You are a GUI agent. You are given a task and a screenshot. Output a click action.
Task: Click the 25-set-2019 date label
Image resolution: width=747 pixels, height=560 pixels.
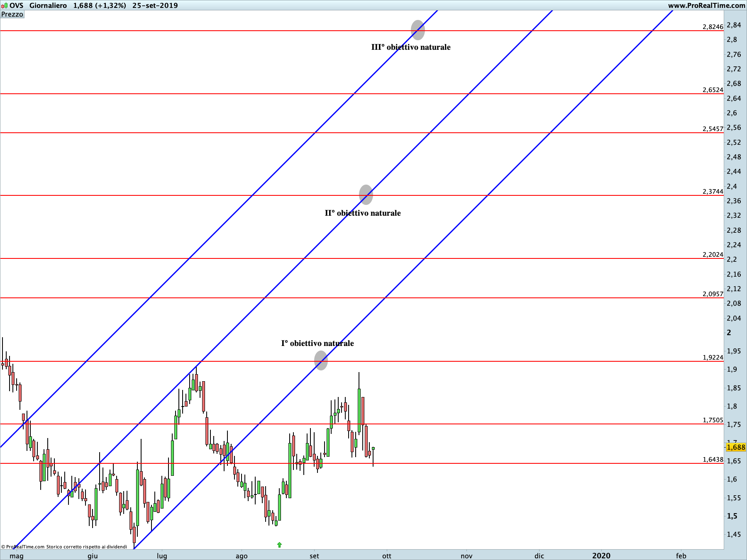(x=155, y=5)
